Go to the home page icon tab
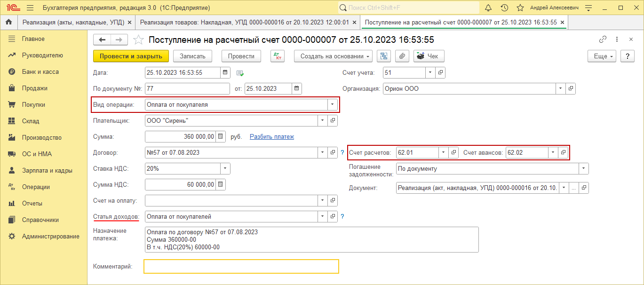The width and height of the screenshot is (644, 285). coord(8,22)
